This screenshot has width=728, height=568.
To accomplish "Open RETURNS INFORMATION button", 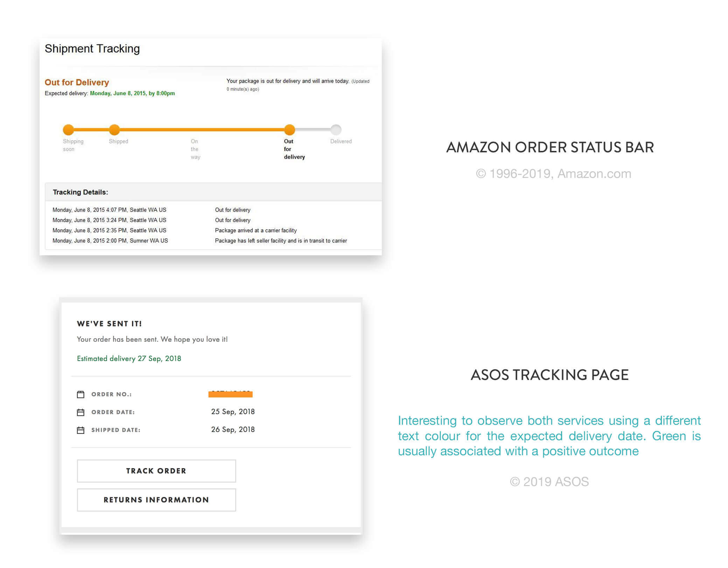I will pyautogui.click(x=156, y=500).
